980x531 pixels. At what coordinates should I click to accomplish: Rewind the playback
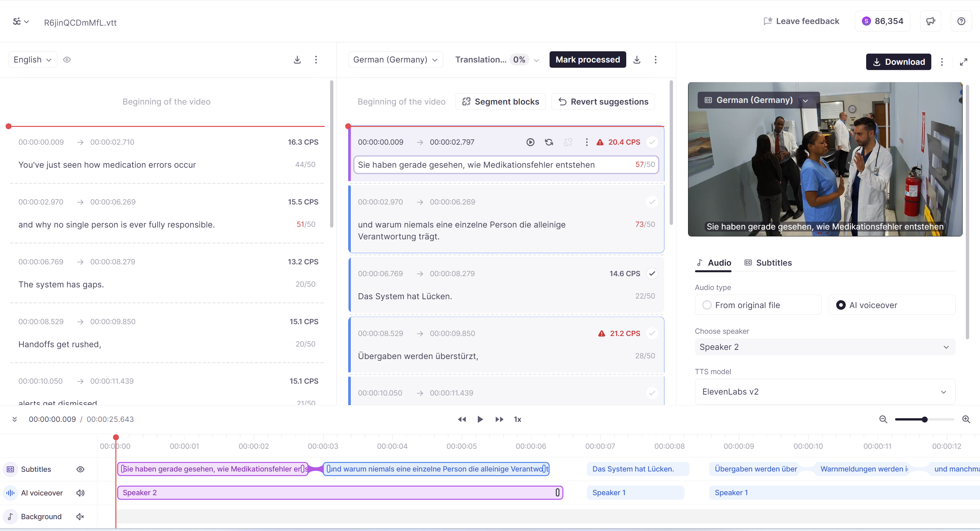(x=462, y=419)
